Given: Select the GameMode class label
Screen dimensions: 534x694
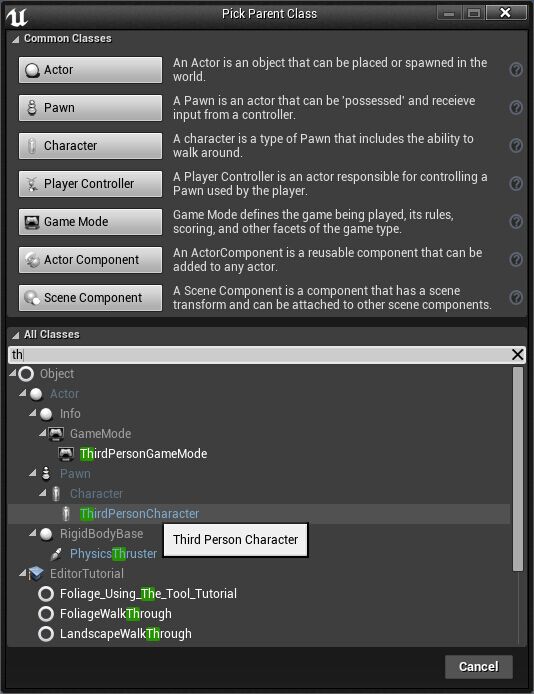Looking at the screenshot, I should 100,434.
